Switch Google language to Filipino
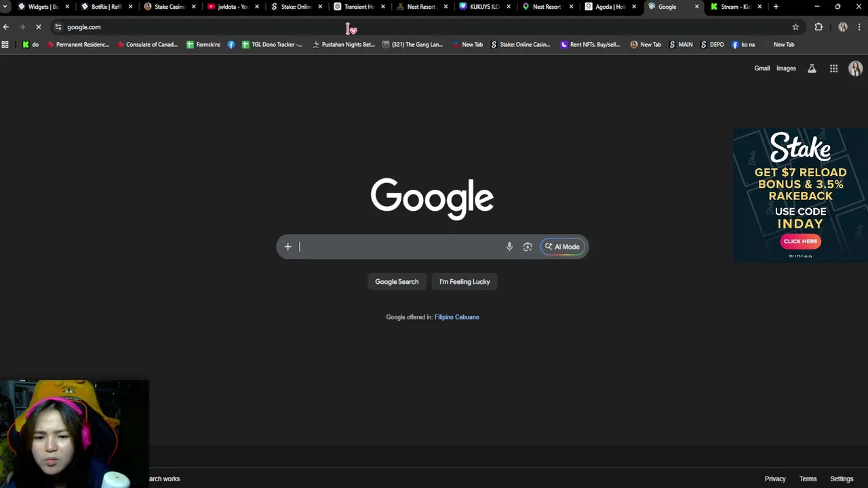This screenshot has height=488, width=868. click(443, 317)
